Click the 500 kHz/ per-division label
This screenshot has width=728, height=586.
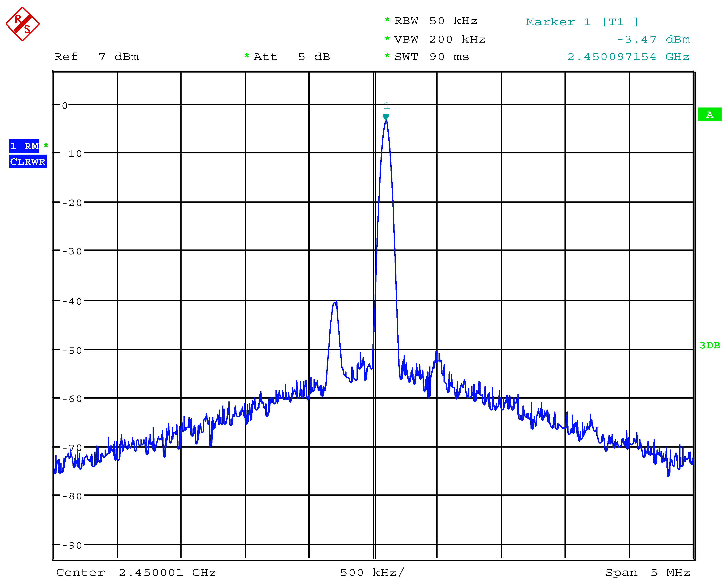pos(372,572)
